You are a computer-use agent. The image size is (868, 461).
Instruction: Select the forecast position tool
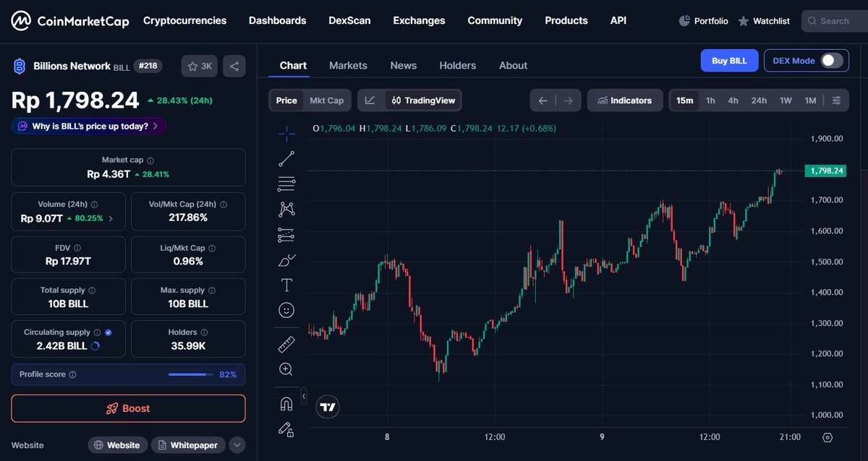286,235
